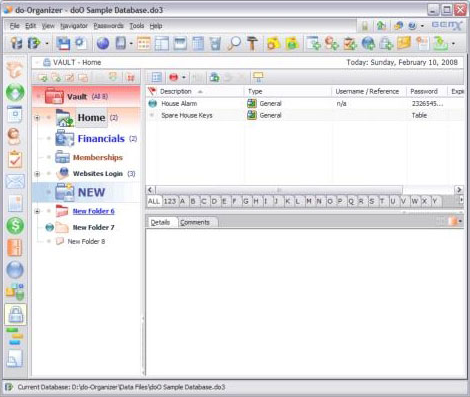Image resolution: width=470 pixels, height=397 pixels.
Task: Filter list by the 123 button
Action: point(170,201)
